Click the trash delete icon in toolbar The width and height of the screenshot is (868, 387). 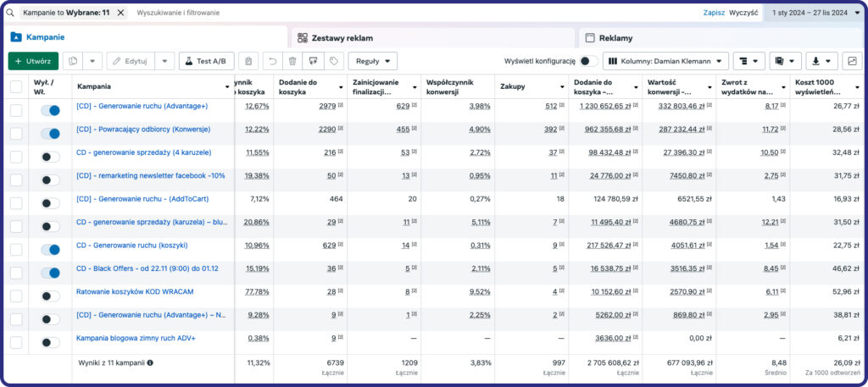[292, 61]
